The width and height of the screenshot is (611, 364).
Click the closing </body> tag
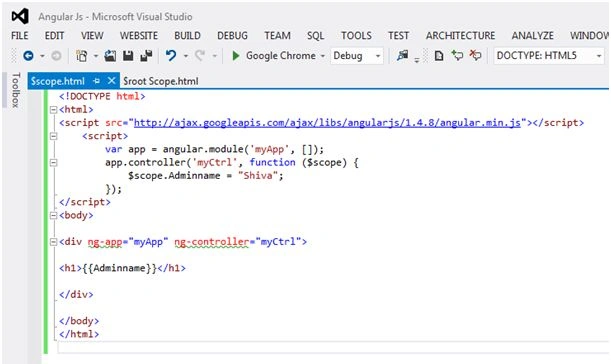(79, 321)
